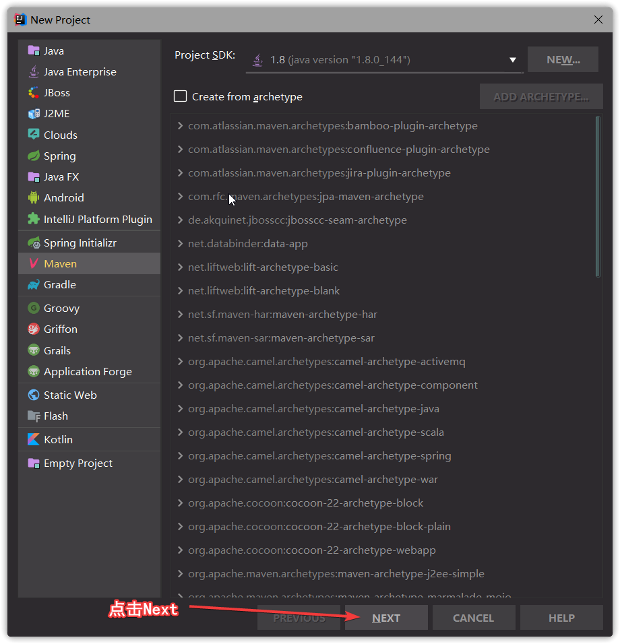Select the Flash folder icon

click(x=33, y=416)
